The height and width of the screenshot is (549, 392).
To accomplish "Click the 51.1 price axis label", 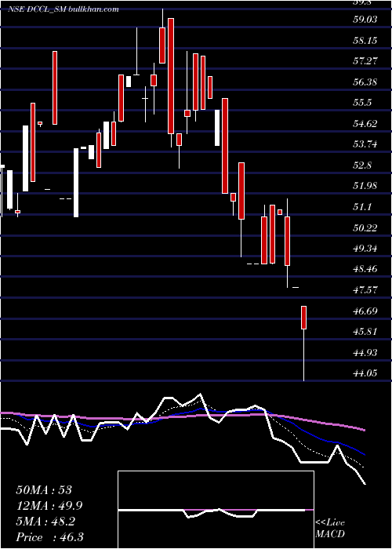I will 362,206.
